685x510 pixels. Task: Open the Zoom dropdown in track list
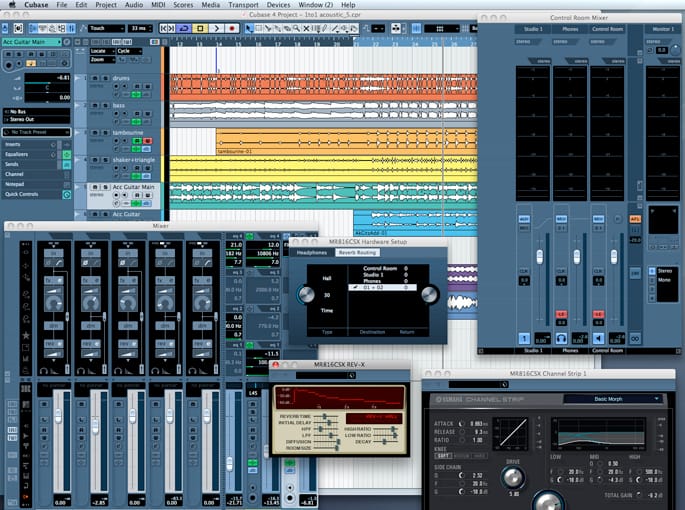click(102, 59)
